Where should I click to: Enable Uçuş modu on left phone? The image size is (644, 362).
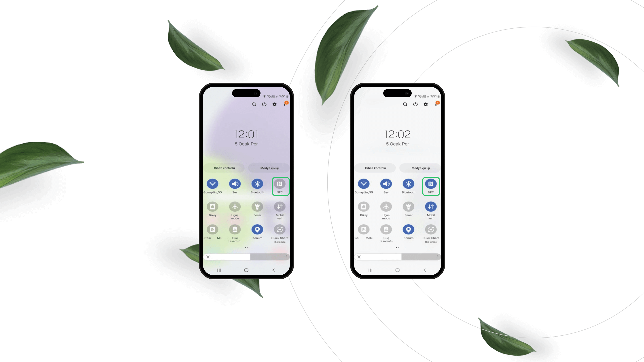point(235,206)
